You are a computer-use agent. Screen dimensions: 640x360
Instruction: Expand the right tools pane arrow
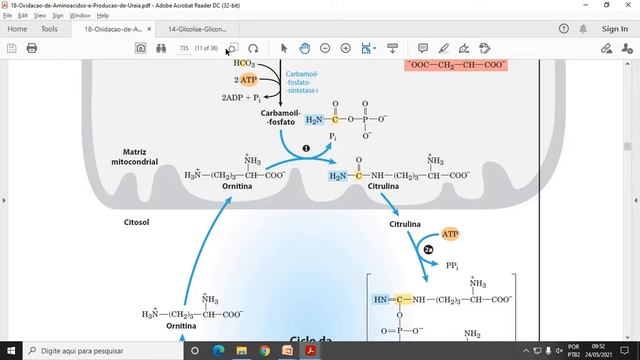(636, 200)
